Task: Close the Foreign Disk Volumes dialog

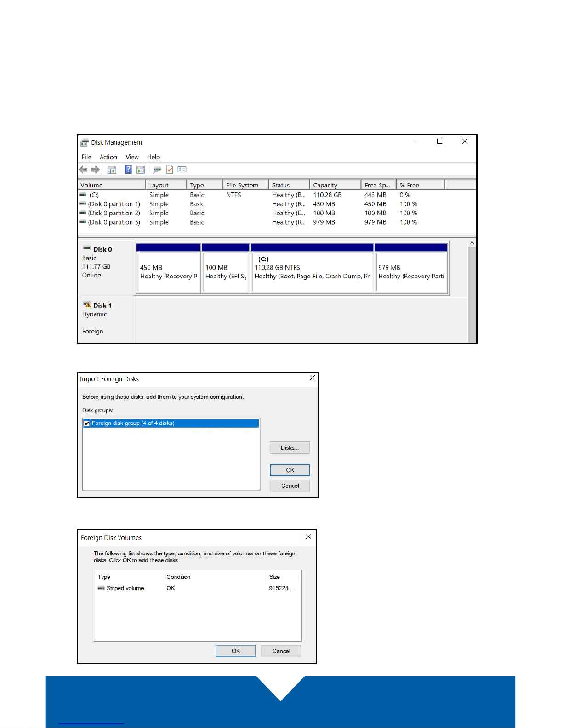Action: coord(308,536)
